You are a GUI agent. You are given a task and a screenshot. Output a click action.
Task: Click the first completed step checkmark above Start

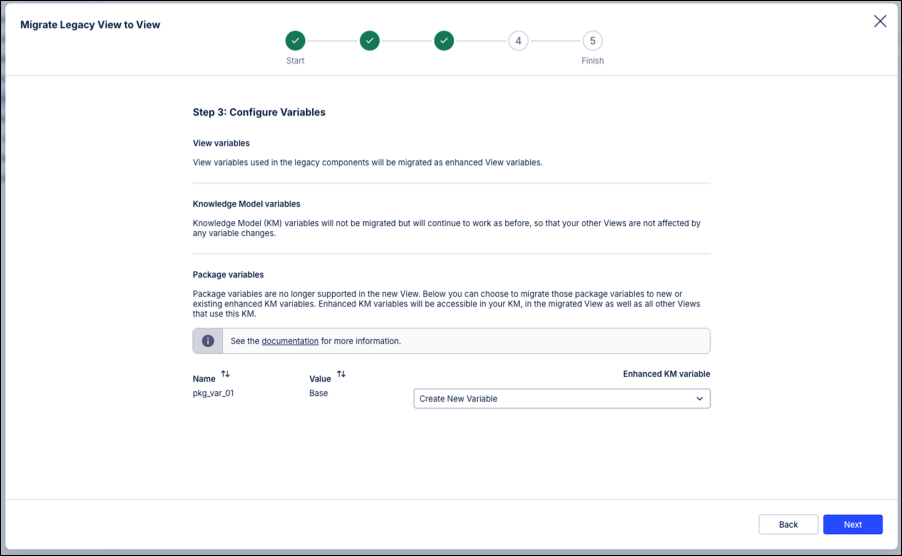[x=295, y=41]
